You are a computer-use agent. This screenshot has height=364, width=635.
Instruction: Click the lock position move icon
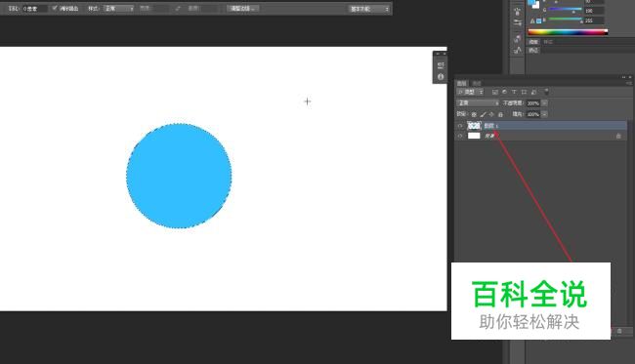pos(491,114)
